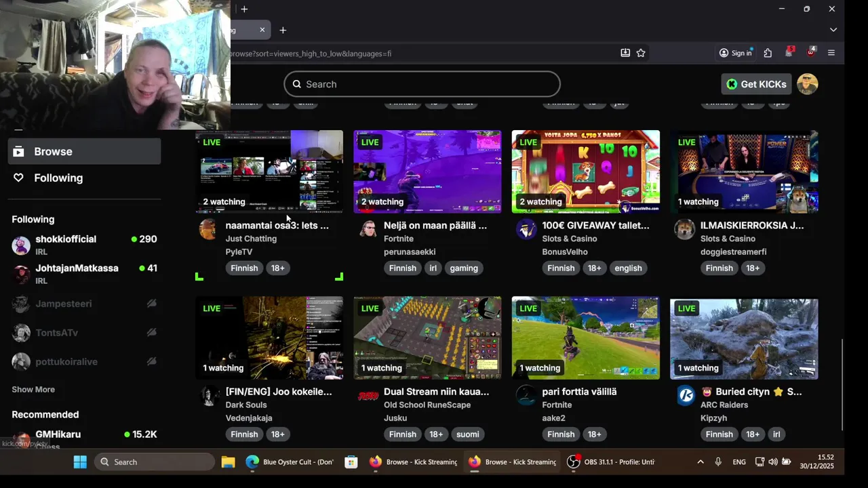Click the suomi tag on Jusku stream
This screenshot has width=868, height=488.
[x=467, y=434]
